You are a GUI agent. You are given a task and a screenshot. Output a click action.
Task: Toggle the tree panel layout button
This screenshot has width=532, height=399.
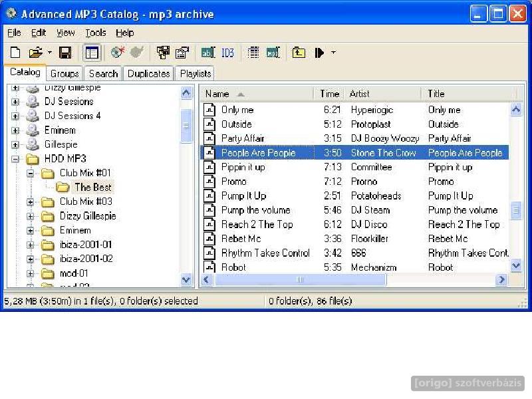click(92, 53)
